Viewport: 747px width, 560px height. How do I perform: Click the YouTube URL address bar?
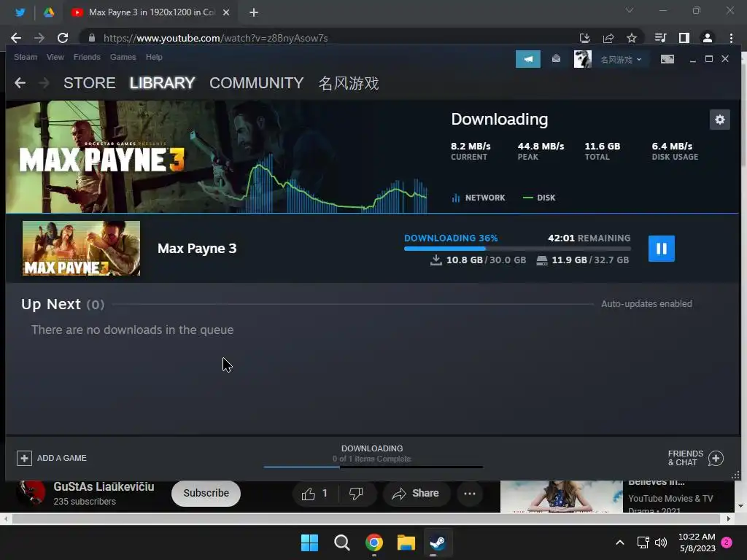click(329, 38)
